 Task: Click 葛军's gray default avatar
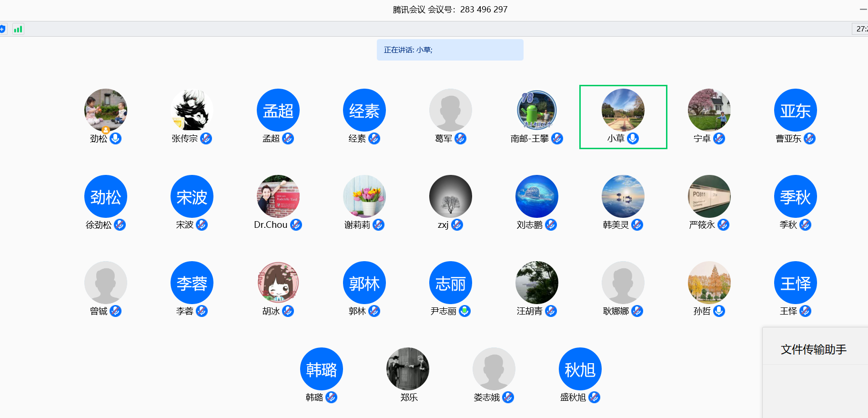(451, 110)
